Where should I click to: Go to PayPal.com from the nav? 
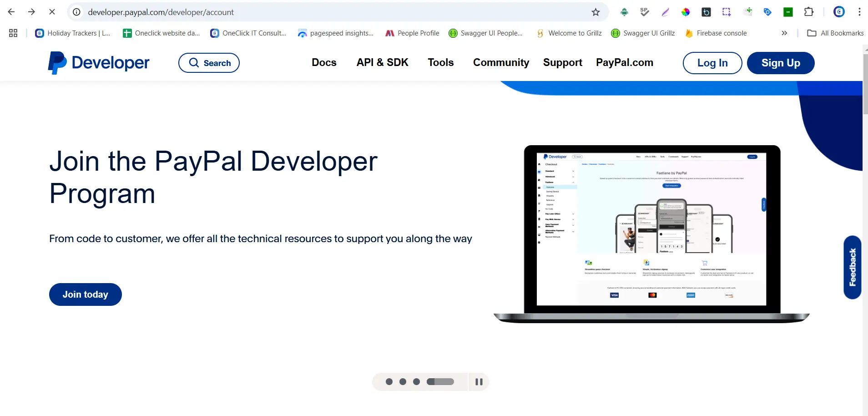[x=625, y=63]
